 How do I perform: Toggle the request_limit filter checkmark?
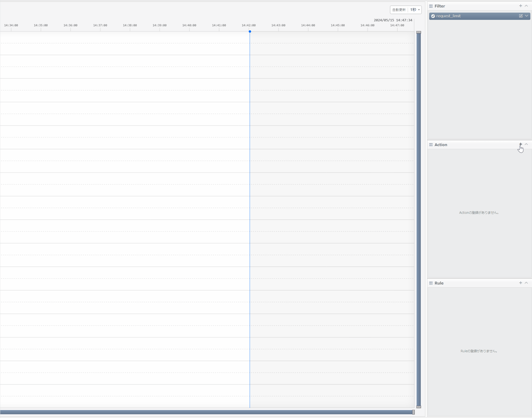pyautogui.click(x=433, y=16)
